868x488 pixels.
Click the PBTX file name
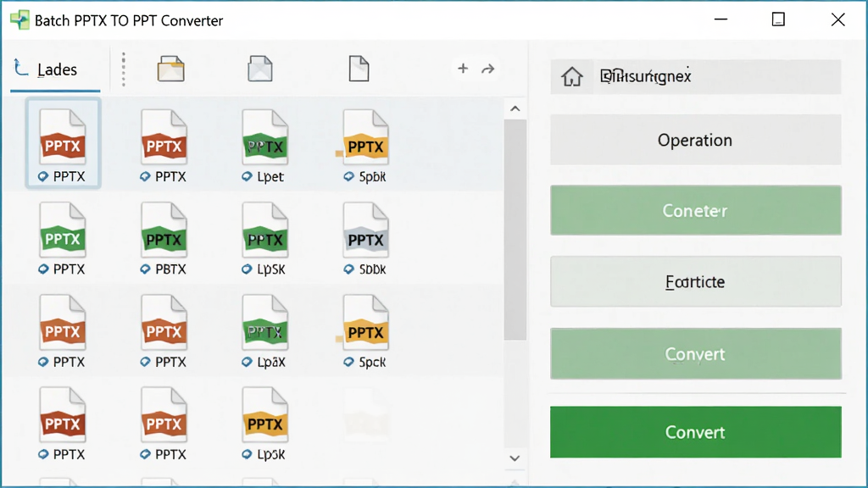click(170, 269)
